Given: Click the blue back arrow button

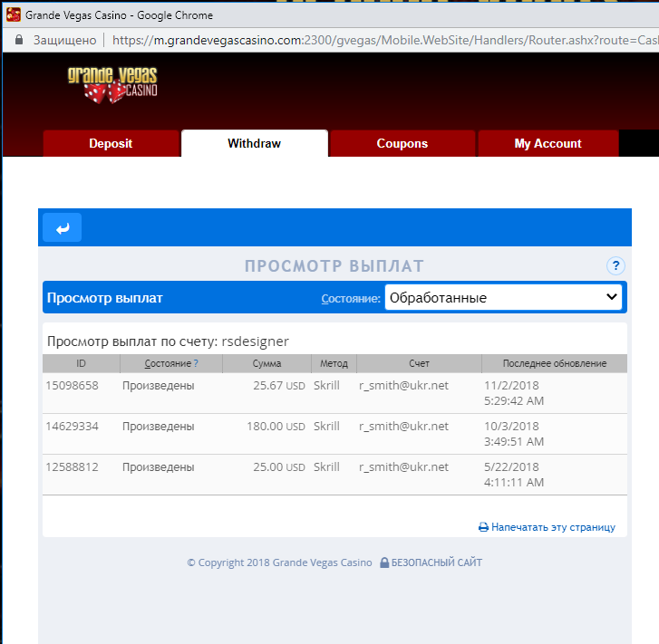Looking at the screenshot, I should click(63, 227).
